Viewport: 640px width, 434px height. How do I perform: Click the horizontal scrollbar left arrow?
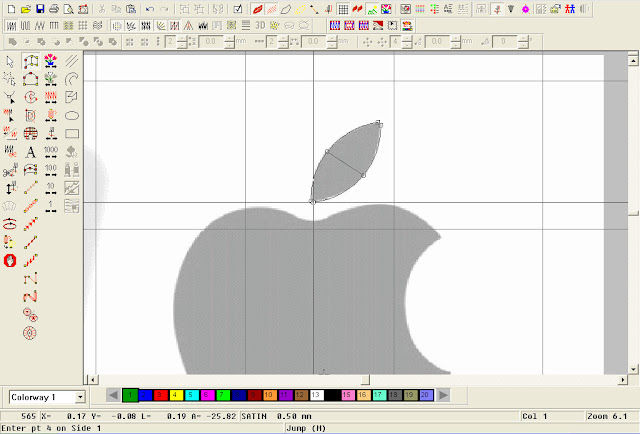coord(93,380)
